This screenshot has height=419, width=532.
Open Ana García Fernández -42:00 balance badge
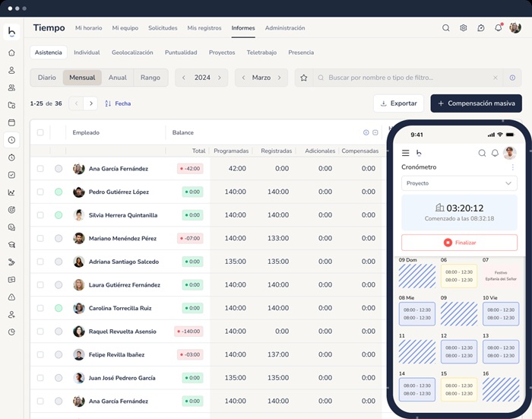pyautogui.click(x=190, y=168)
